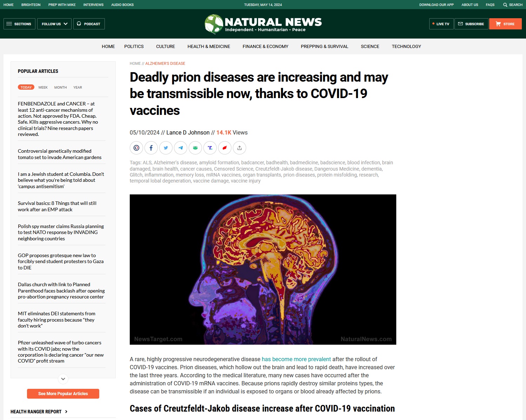
Task: Follow 'has become more prevalent' link
Action: click(x=296, y=359)
